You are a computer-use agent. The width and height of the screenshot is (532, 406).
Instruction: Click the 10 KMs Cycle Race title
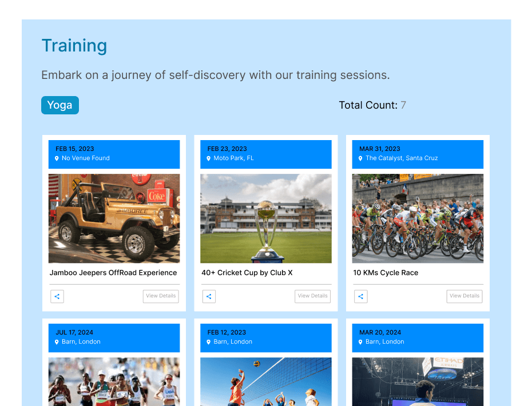pos(386,273)
